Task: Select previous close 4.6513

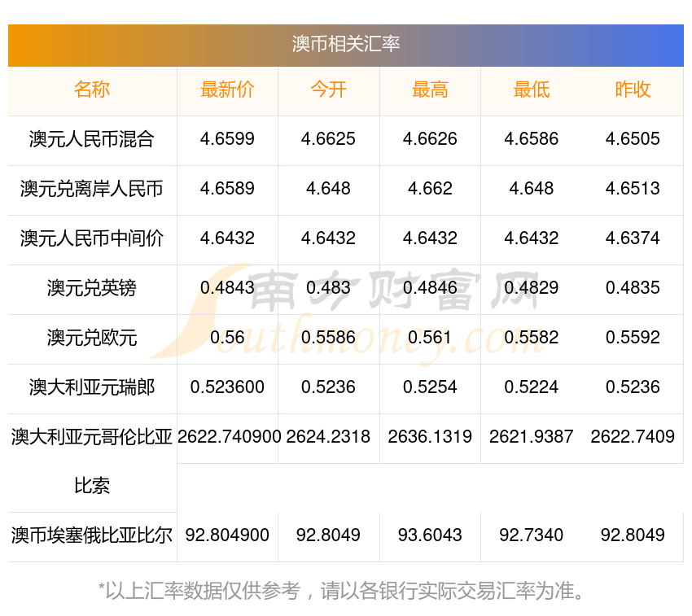Action: 633,189
